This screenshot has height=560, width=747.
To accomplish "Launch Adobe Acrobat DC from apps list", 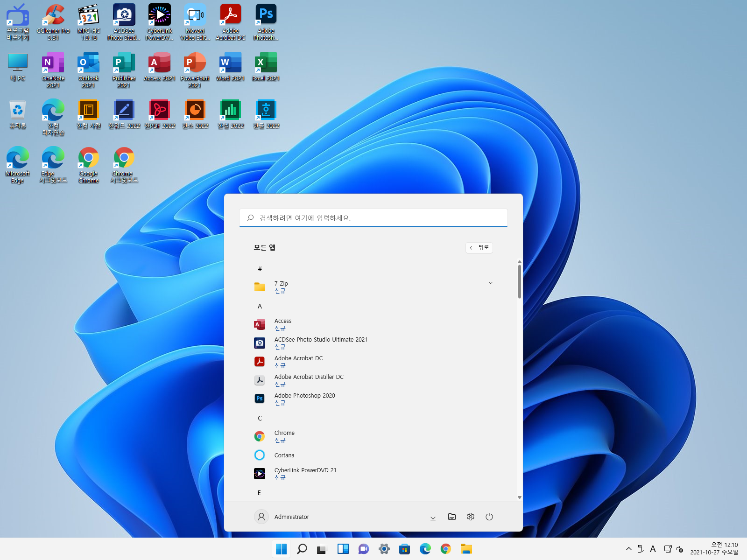I will (373, 362).
